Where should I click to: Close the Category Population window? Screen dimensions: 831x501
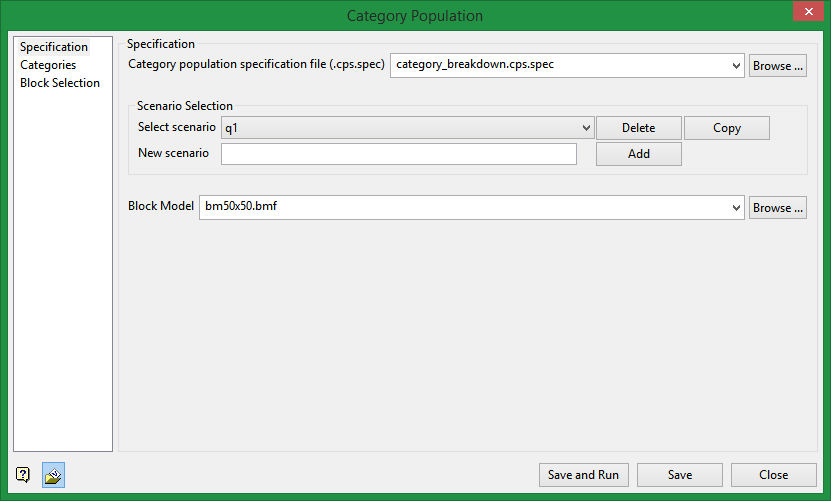click(x=808, y=11)
